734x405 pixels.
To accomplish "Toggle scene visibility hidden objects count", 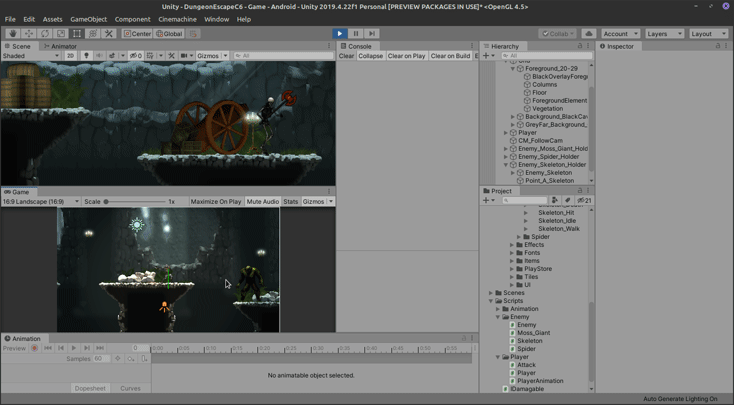I will click(136, 56).
